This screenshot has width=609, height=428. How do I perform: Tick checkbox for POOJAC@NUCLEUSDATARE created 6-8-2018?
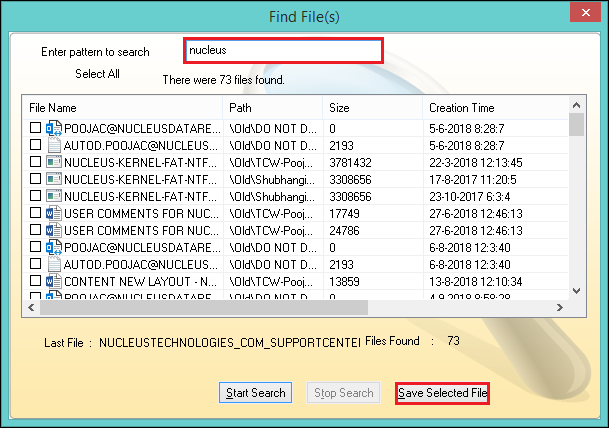click(35, 247)
